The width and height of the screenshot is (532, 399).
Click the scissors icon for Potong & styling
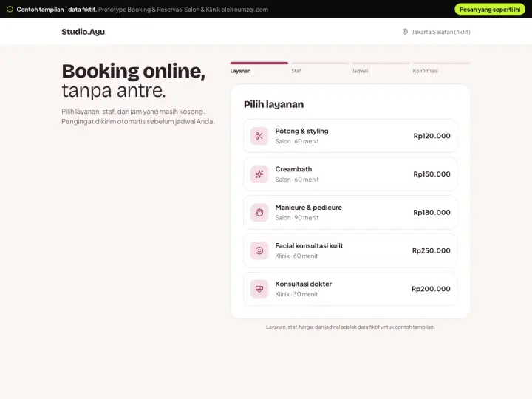click(259, 136)
